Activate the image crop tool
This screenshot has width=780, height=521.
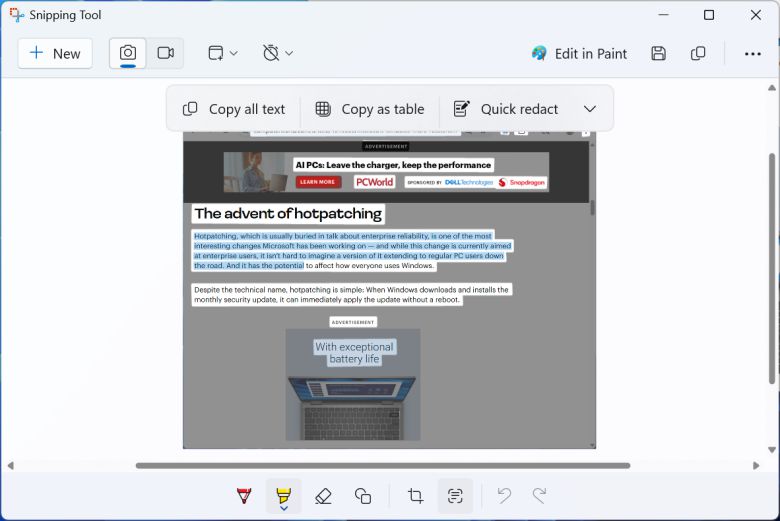(415, 496)
